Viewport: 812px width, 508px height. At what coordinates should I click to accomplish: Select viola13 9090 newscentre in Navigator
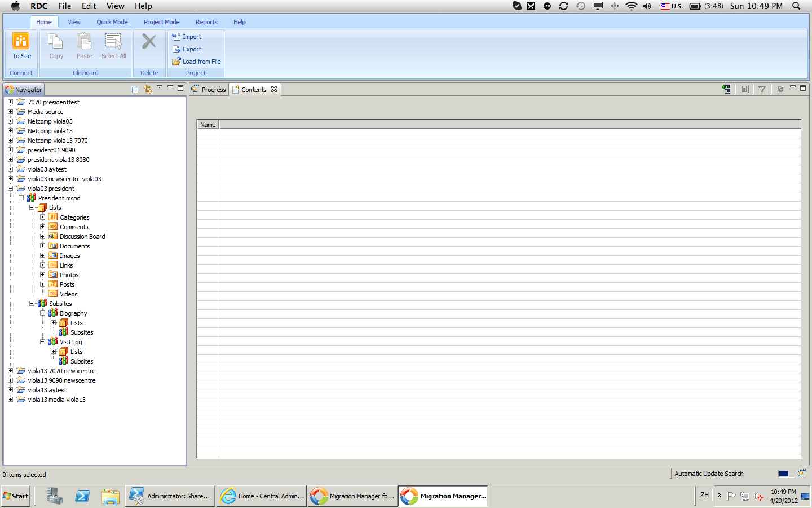61,380
